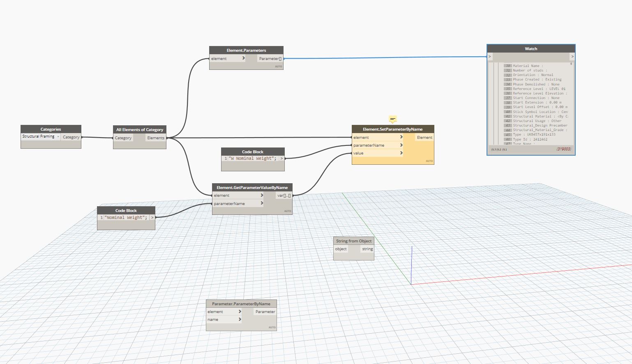Toggle the @L1 level indicator on the Watch node

click(504, 149)
